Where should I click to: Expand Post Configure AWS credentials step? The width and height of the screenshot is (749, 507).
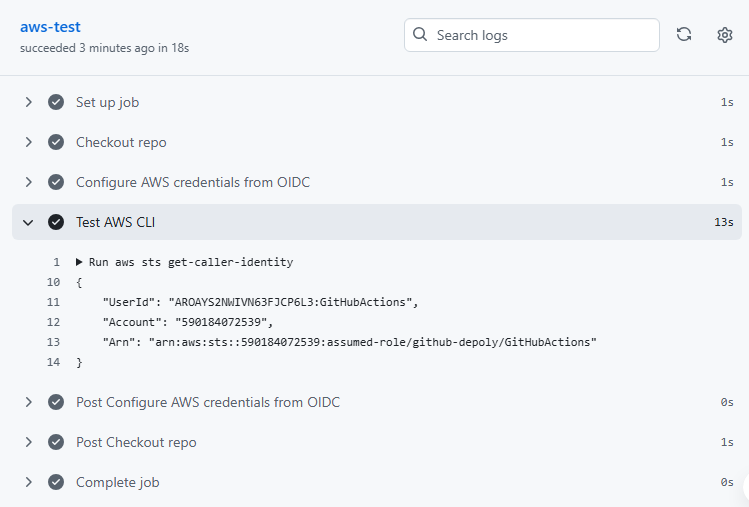29,402
